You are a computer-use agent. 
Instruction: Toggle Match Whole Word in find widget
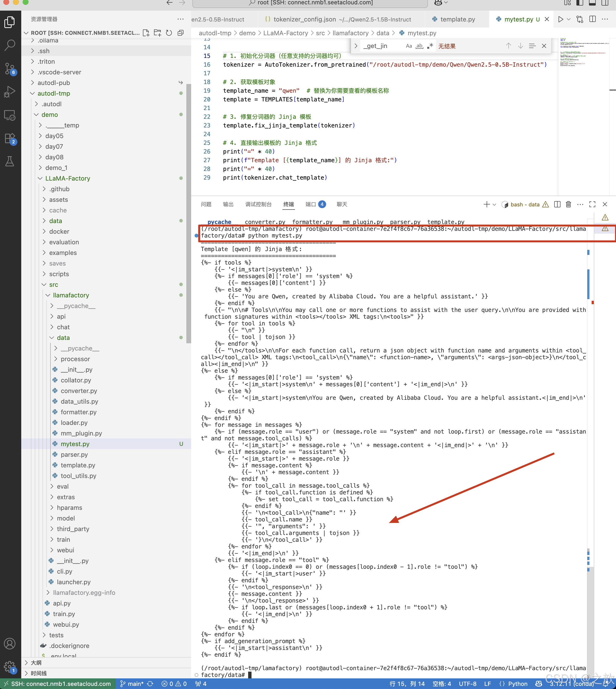(x=419, y=46)
